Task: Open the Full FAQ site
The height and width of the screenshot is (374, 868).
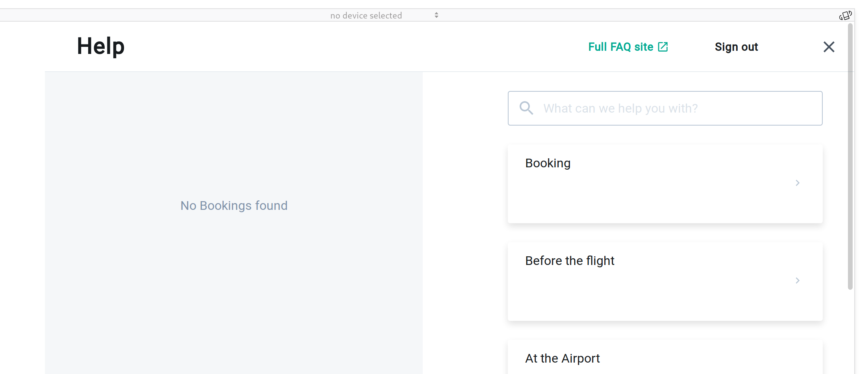Action: 620,46
